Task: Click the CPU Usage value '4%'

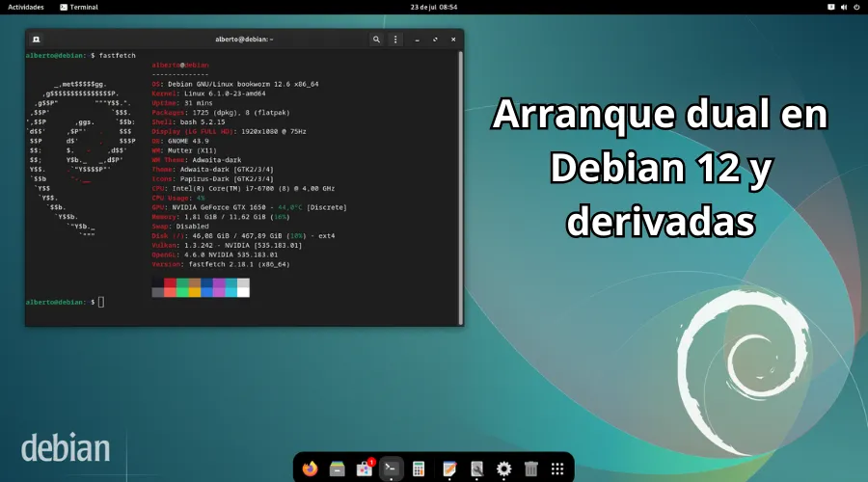Action: click(x=201, y=199)
